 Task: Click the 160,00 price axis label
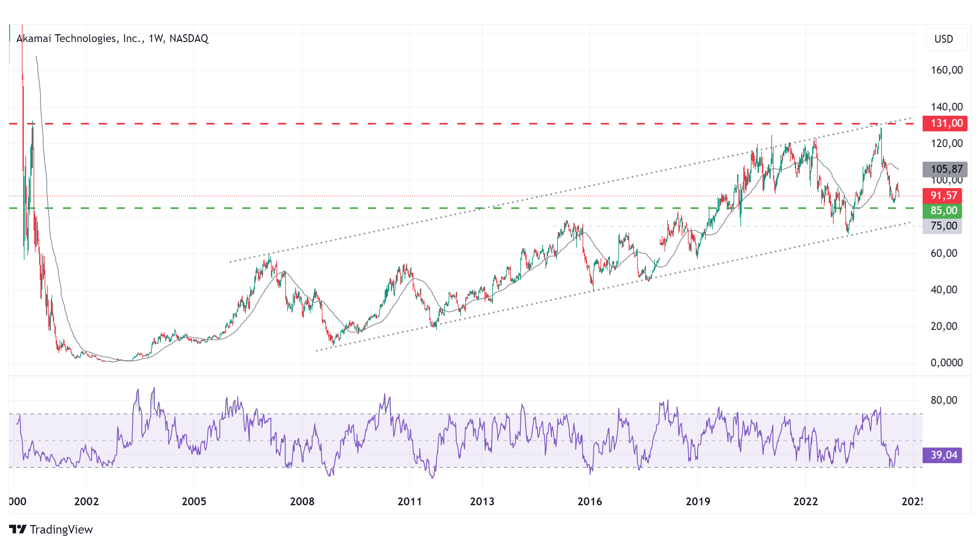tap(946, 70)
